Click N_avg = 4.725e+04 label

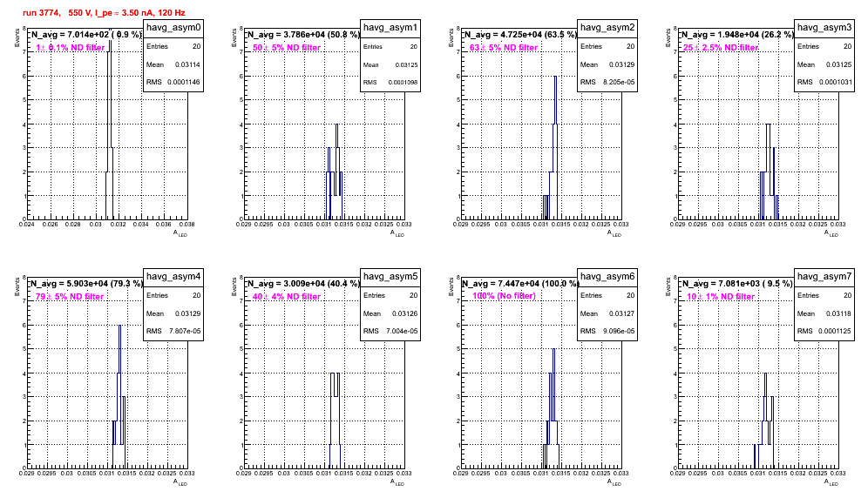click(520, 34)
